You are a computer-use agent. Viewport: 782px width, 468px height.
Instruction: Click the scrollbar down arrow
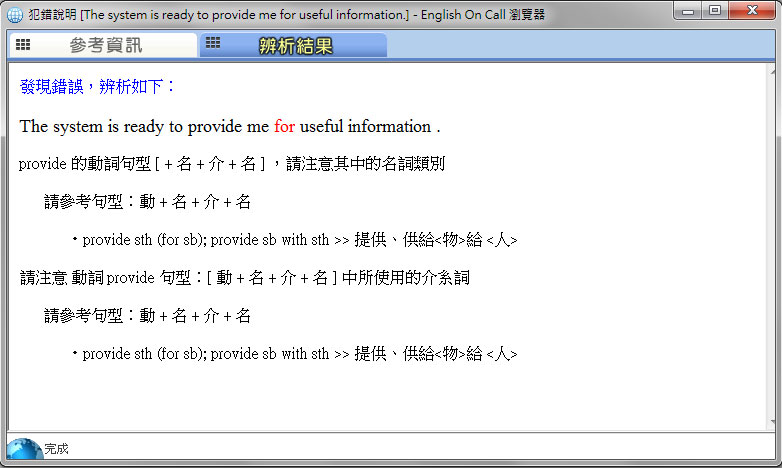[x=773, y=423]
